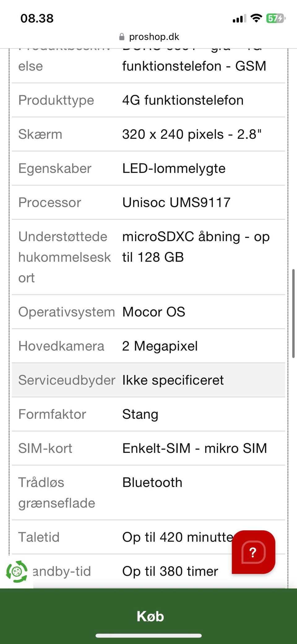This screenshot has width=297, height=644.
Task: Tap the Processor Unisoc UMS9117 value
Action: pos(176,203)
